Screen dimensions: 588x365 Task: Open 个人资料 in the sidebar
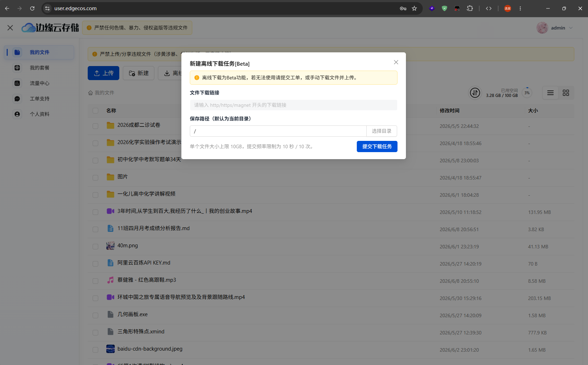(x=39, y=114)
